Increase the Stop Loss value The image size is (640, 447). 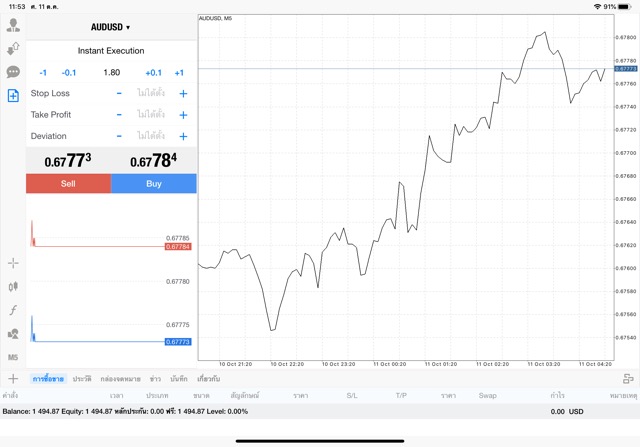point(183,93)
